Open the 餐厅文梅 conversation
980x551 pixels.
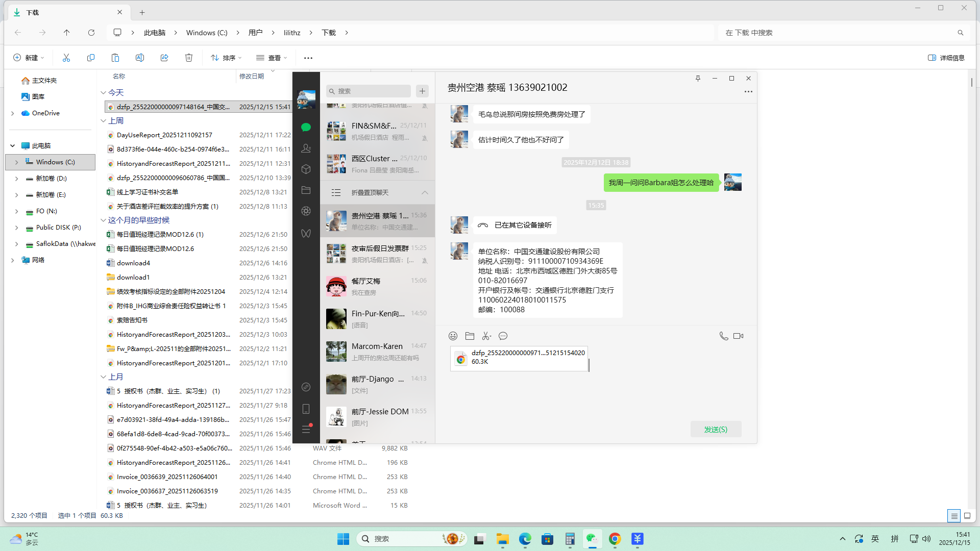(x=378, y=286)
